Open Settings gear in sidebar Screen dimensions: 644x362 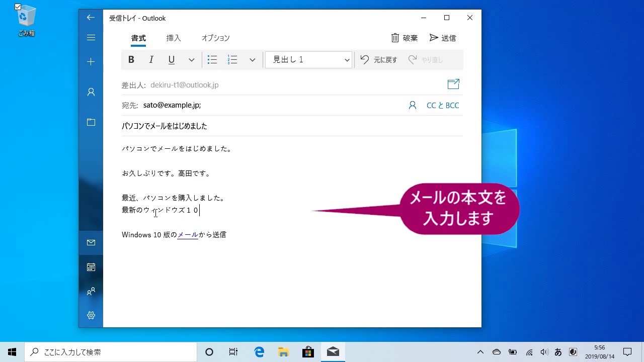tap(91, 315)
